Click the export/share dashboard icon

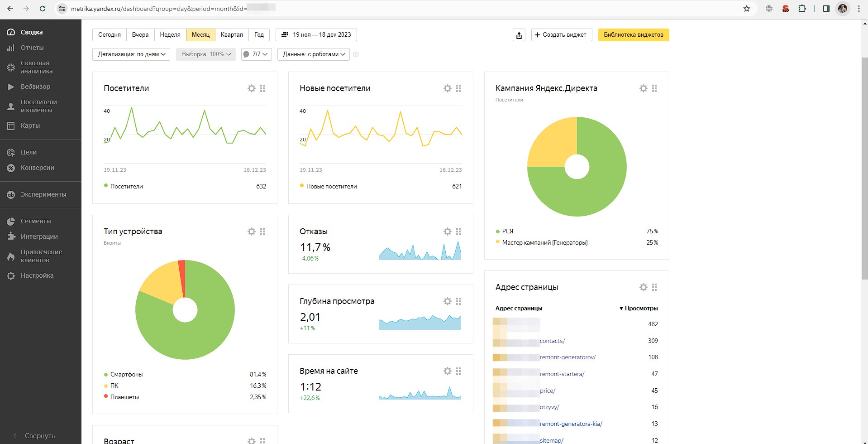click(519, 35)
